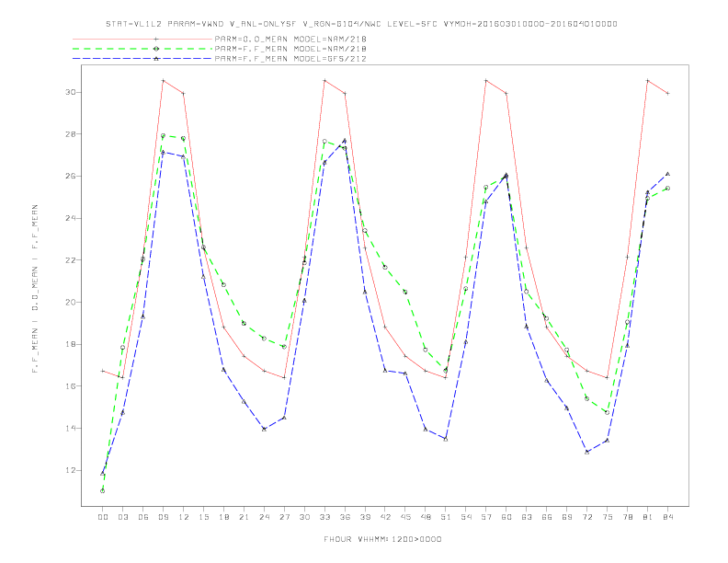Click y-axis tick label 18
The height and width of the screenshot is (563, 728).
click(x=71, y=344)
